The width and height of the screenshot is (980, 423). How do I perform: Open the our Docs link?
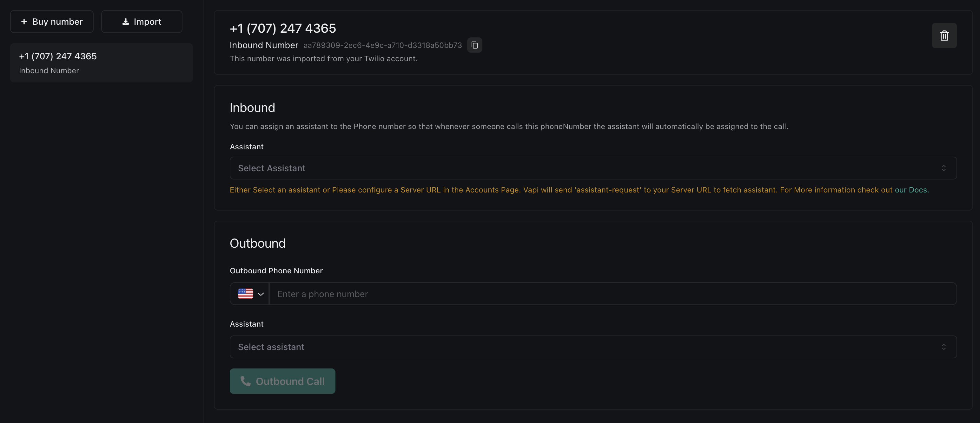(x=911, y=190)
